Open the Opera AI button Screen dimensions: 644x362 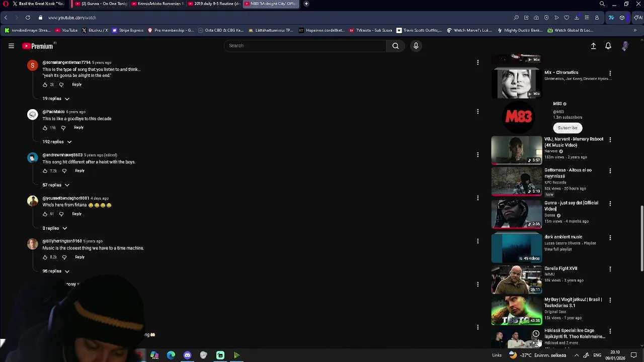[x=638, y=18]
